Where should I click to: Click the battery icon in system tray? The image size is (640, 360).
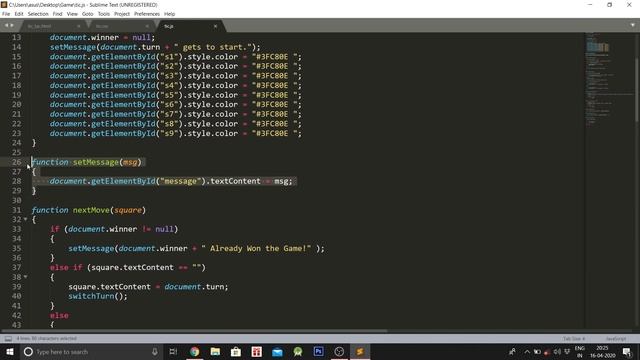[537, 351]
